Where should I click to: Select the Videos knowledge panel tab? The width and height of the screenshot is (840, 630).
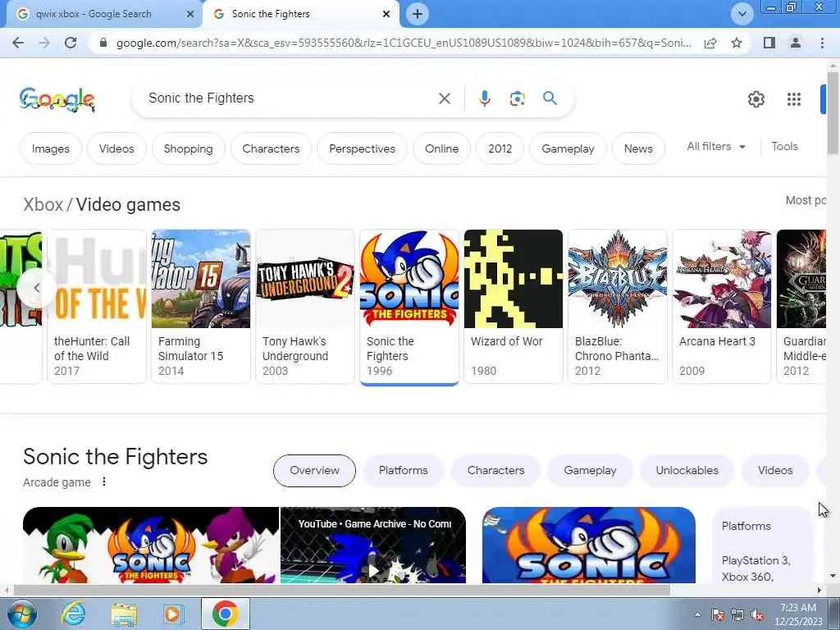tap(775, 470)
